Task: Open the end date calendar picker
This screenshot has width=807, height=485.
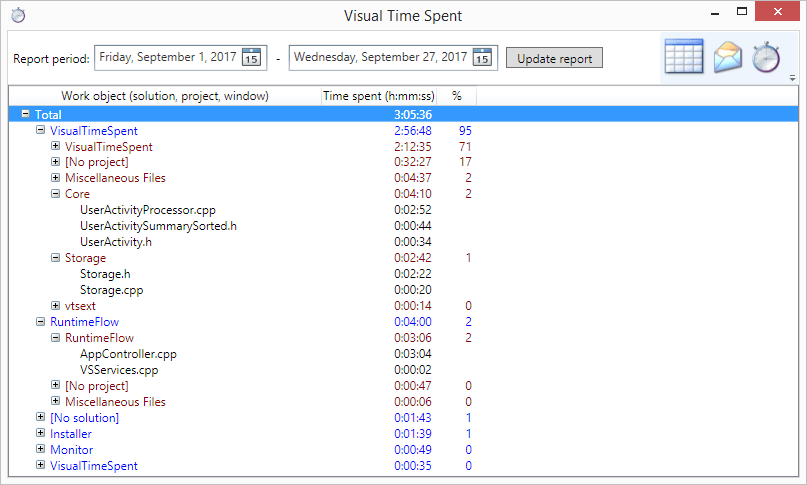Action: point(482,58)
